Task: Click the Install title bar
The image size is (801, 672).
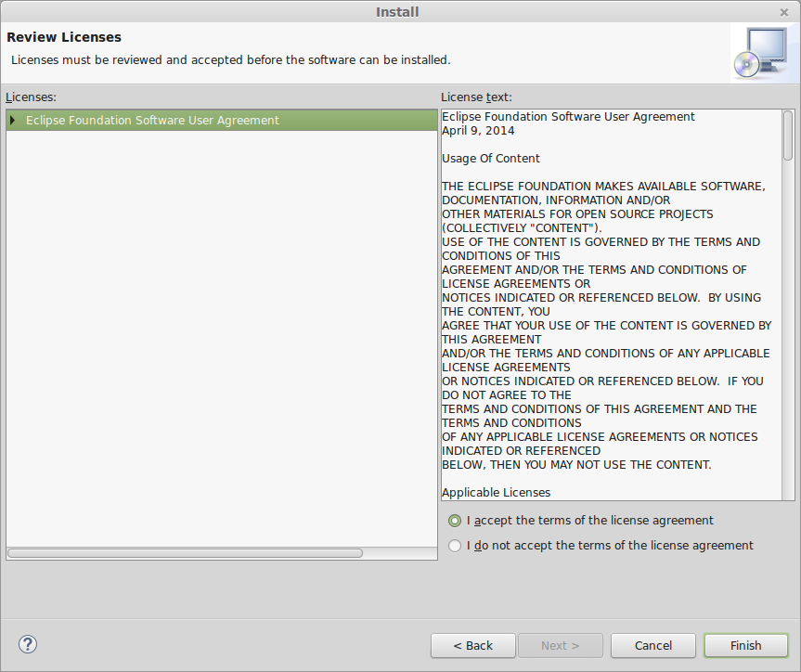Action: tap(397, 12)
